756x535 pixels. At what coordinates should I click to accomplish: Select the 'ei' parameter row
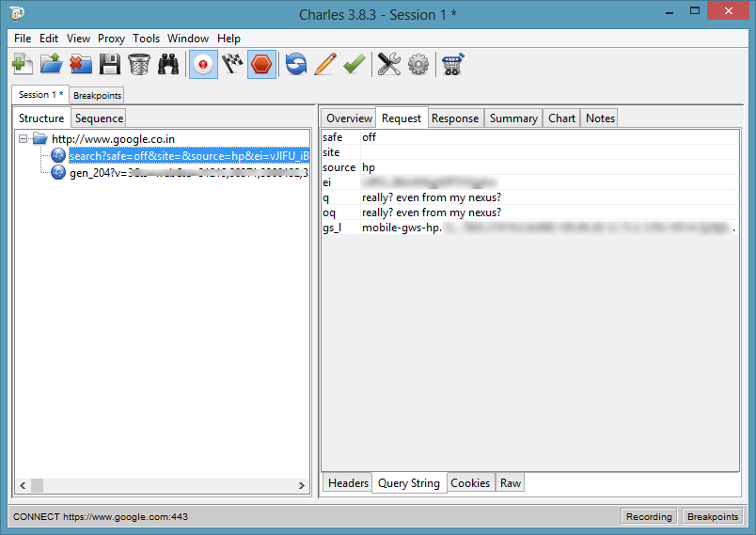click(x=530, y=182)
